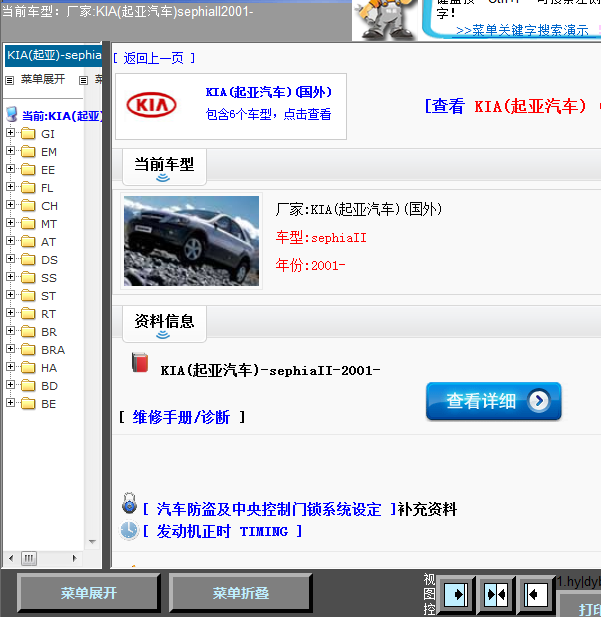The width and height of the screenshot is (601, 617).
Task: Click the 厂家:KIA(起亚汽车)(国外) text
Action: [359, 209]
